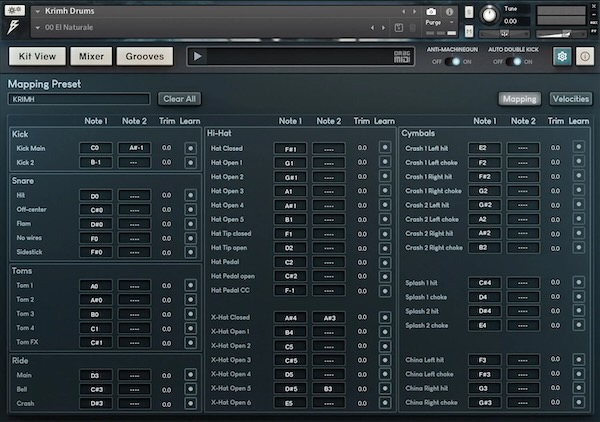Open the Grooves tab

[145, 57]
